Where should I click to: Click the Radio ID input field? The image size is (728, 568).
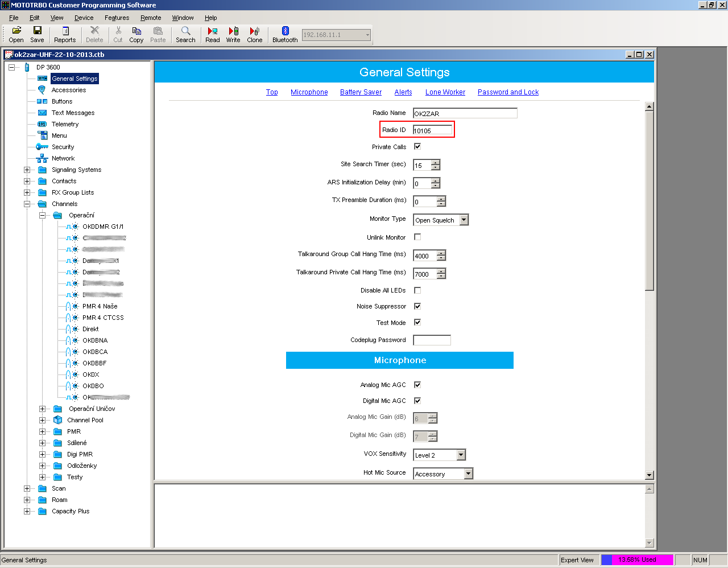tap(433, 130)
